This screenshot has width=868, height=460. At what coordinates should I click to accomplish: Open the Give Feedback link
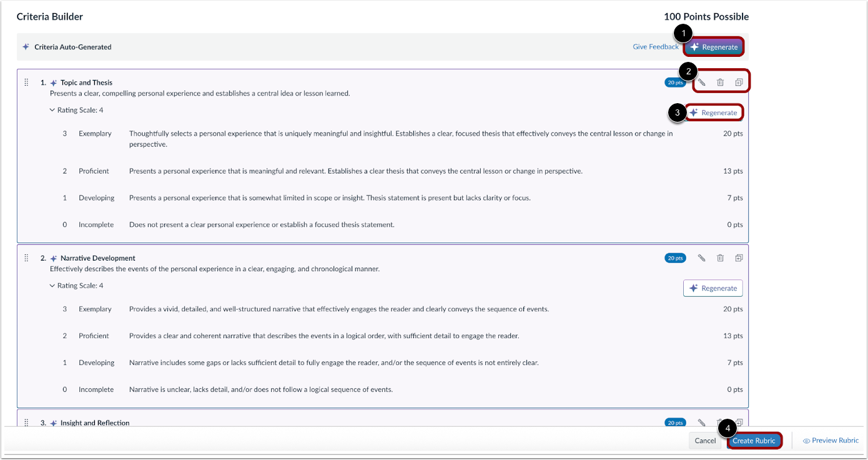pos(656,46)
